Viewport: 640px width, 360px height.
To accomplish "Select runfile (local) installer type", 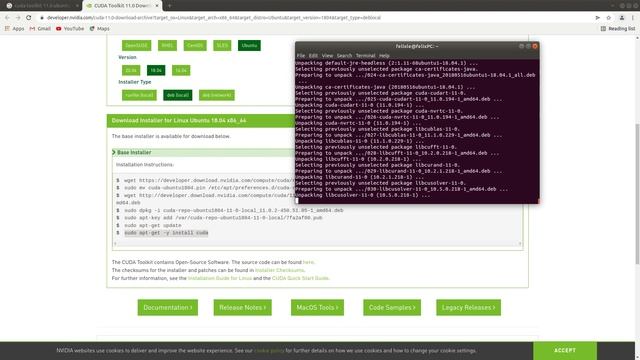I will [x=139, y=95].
